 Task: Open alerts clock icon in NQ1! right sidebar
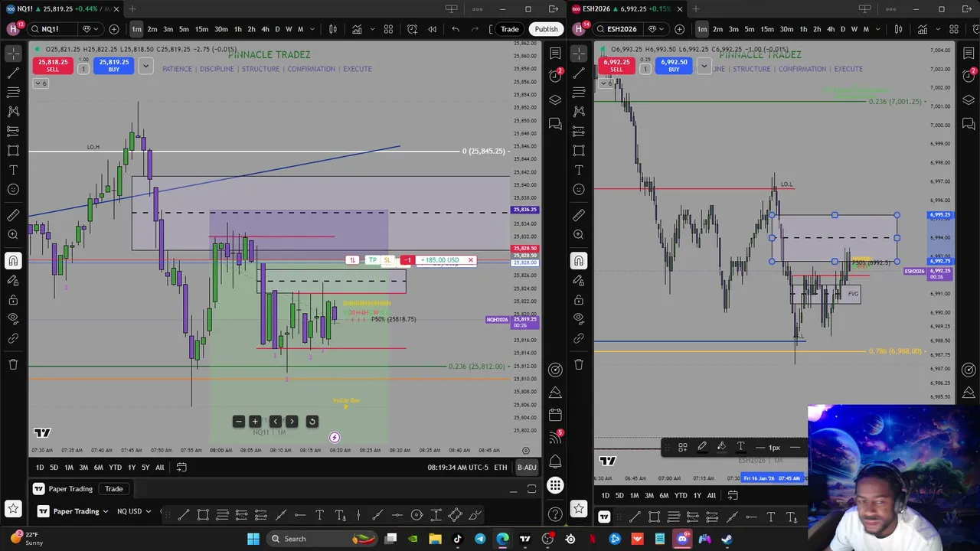[x=555, y=76]
